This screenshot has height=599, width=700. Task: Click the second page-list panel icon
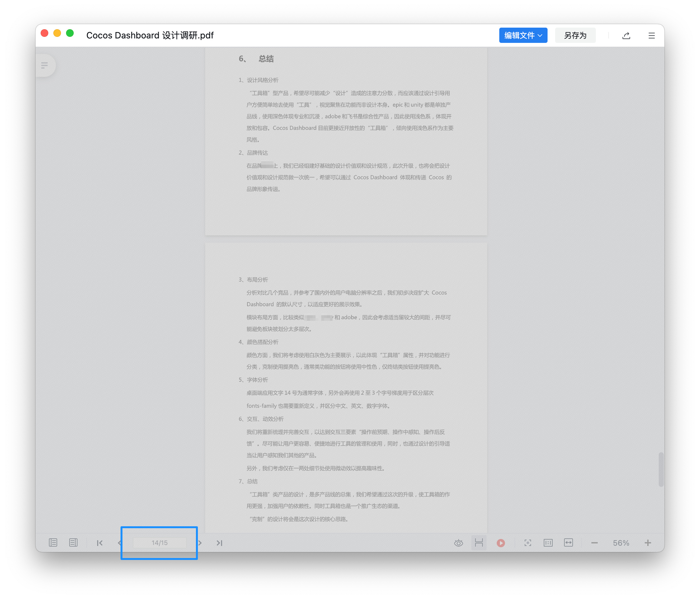coord(73,542)
